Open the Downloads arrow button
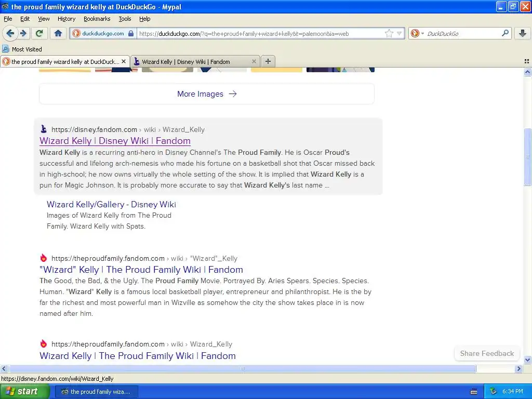 tap(523, 33)
